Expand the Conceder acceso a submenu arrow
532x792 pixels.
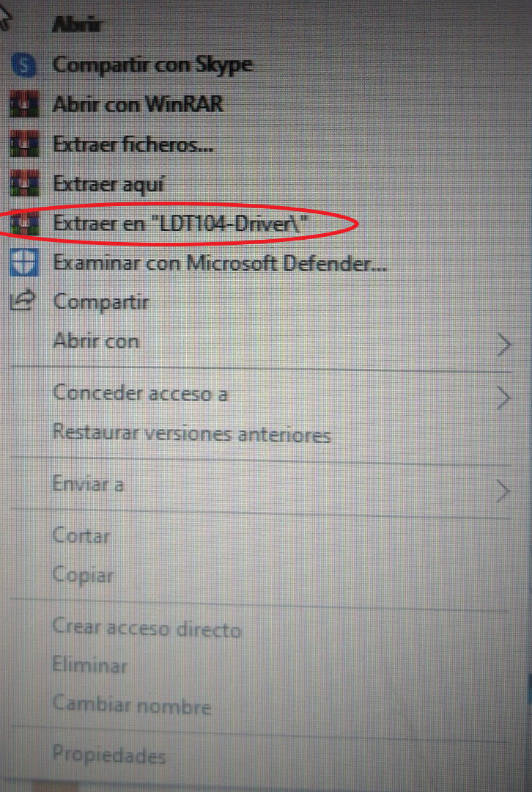coord(503,398)
